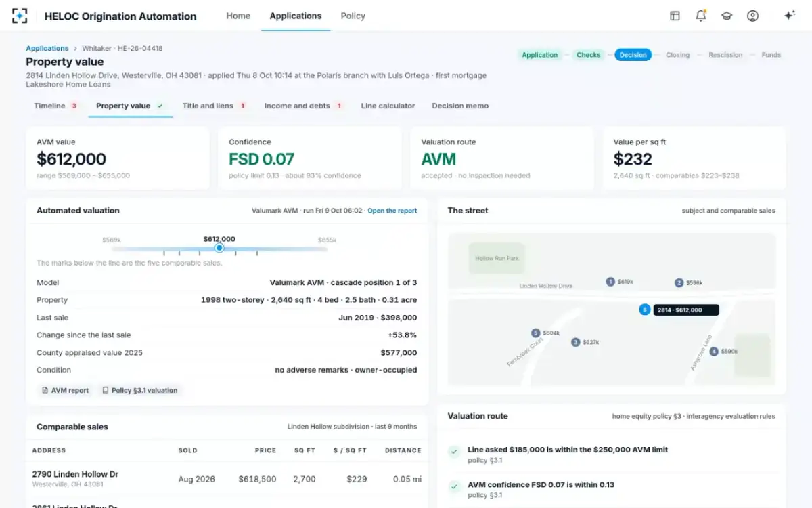Image resolution: width=812 pixels, height=508 pixels.
Task: Click the HELOC app logo icon
Action: pyautogui.click(x=20, y=16)
